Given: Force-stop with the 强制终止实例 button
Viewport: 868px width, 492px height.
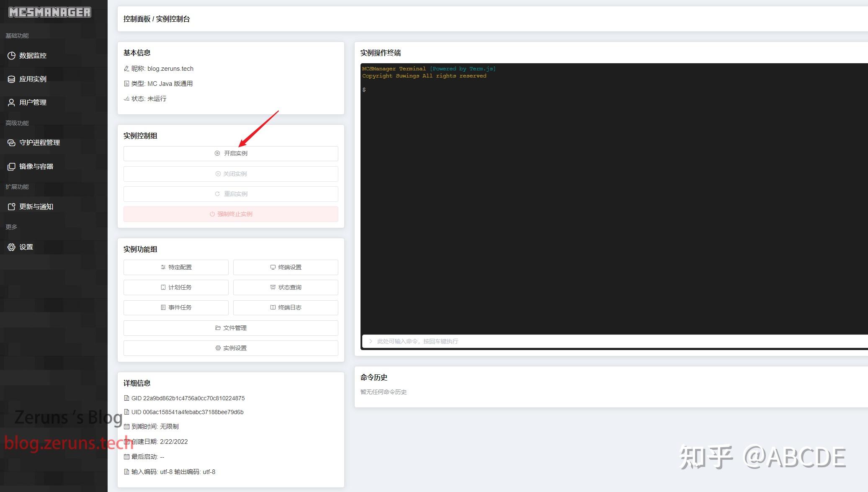Looking at the screenshot, I should click(x=231, y=214).
